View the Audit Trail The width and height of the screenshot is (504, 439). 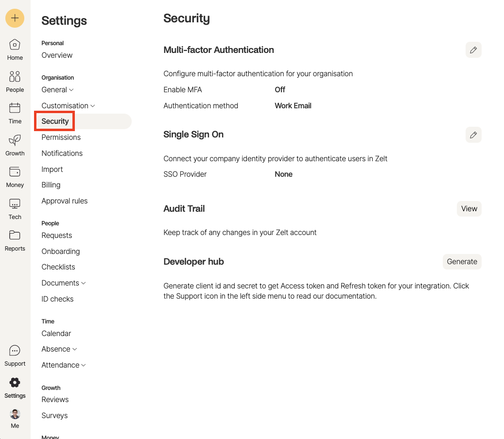[x=469, y=209]
